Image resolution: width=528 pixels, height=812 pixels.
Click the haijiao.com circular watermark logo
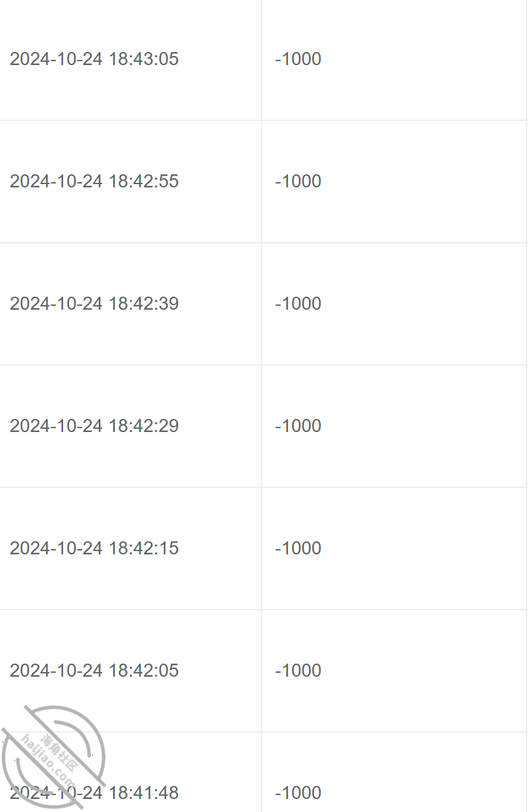click(x=54, y=757)
